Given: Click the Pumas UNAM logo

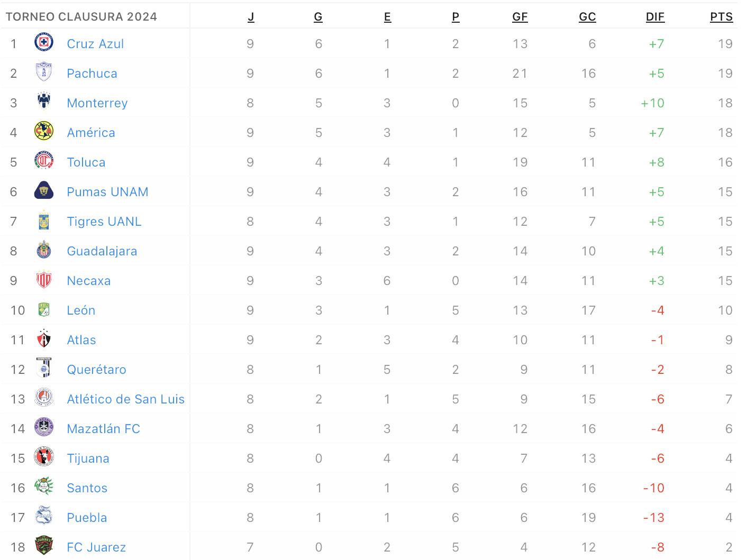Looking at the screenshot, I should pyautogui.click(x=44, y=190).
